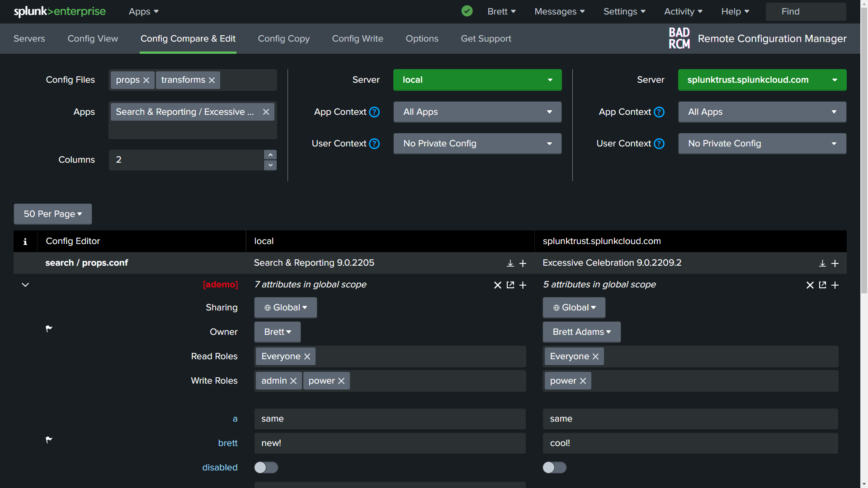Remove the props config file tag
This screenshot has height=488, width=868.
[146, 80]
